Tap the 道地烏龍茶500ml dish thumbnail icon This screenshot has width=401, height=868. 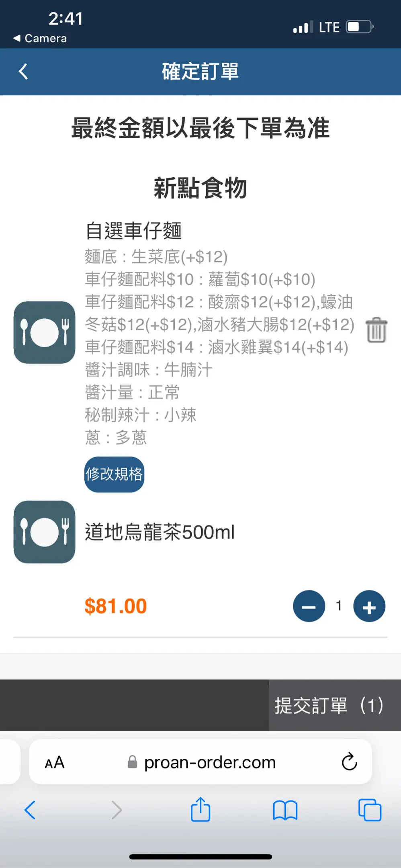click(45, 532)
